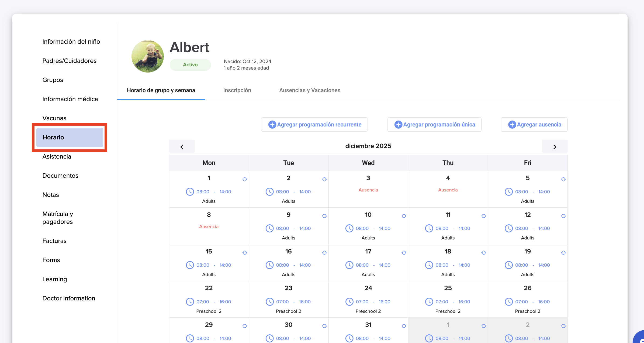Screen dimensions: 644x343
Task: Click Agregar programación única button
Action: 434,125
